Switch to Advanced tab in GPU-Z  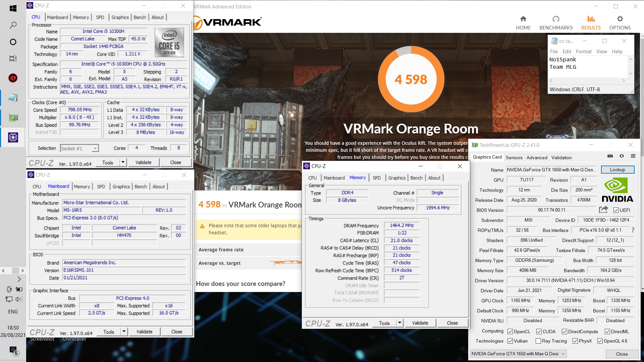(537, 158)
